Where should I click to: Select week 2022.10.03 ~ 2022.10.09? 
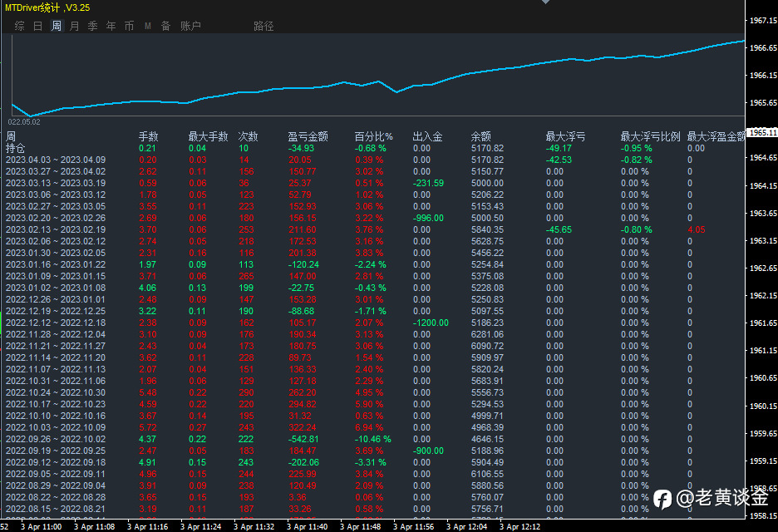pyautogui.click(x=56, y=428)
